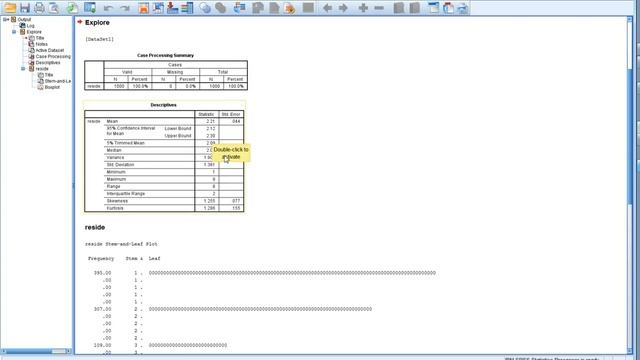The image size is (640, 360).
Task: Click the Statistic column header
Action: tap(206, 114)
